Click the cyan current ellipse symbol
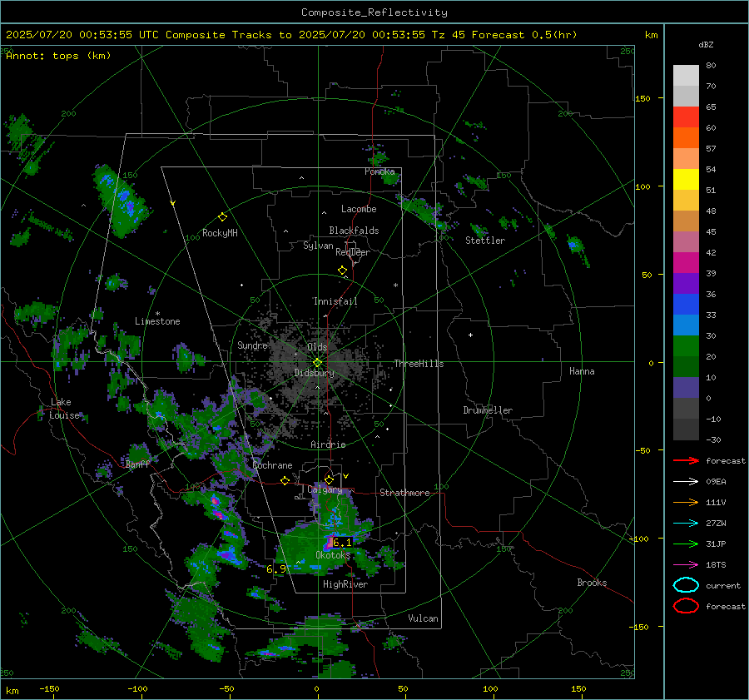 (x=686, y=585)
